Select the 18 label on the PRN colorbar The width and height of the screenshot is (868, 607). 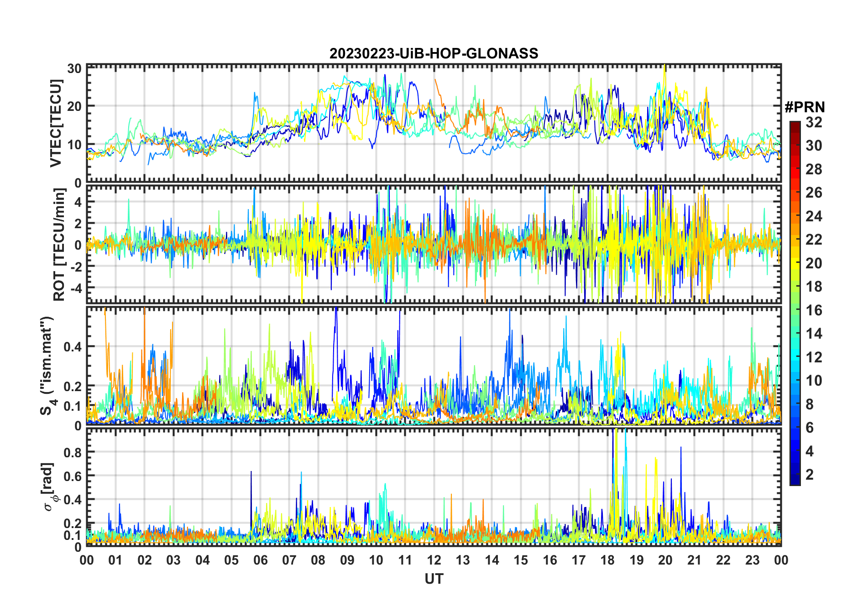[x=814, y=287]
